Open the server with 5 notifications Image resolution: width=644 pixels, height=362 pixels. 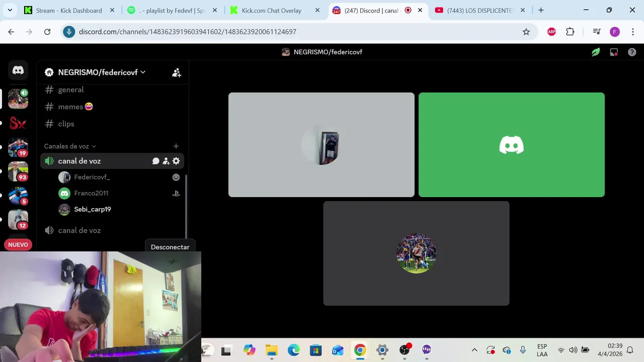(18, 196)
